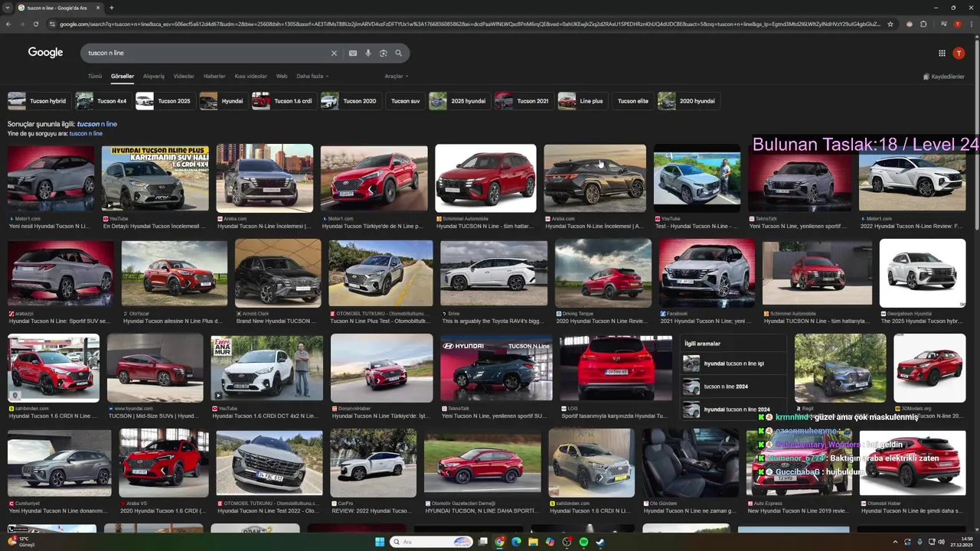Open the LOG rear-view red Tucson thumbnail
Viewport: 980px width, 551px height.
616,368
